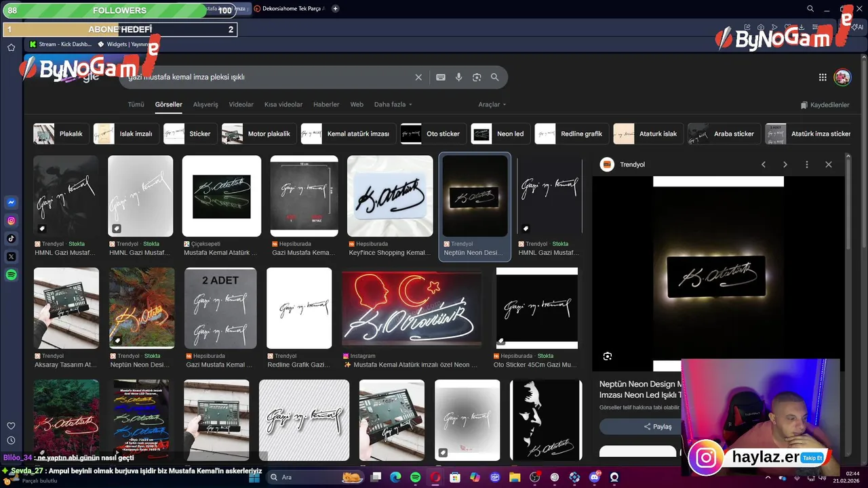Filter results by Plakalık chip
This screenshot has height=488, width=868.
60,134
